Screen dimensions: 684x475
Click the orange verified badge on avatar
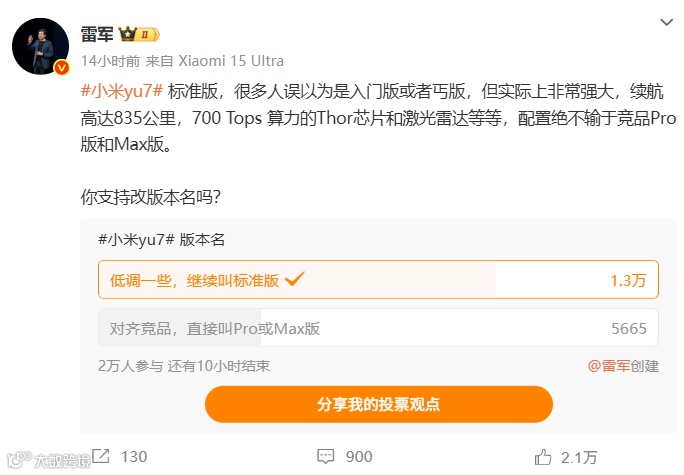coord(62,67)
